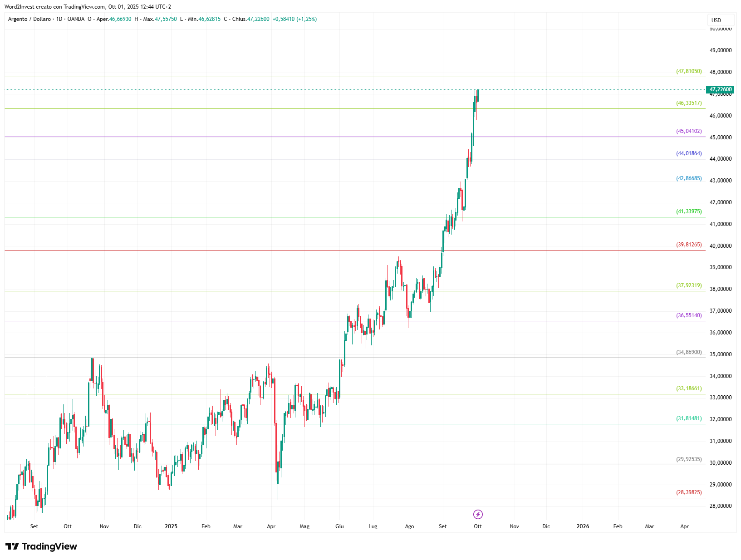This screenshot has height=560, width=741.
Task: Click the Argento / Dollaro symbol title
Action: tap(29, 19)
